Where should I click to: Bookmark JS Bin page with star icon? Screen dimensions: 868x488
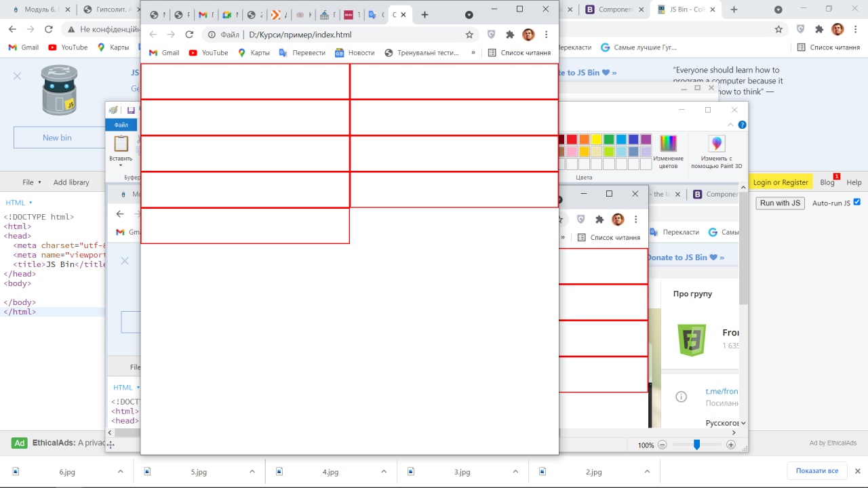778,29
